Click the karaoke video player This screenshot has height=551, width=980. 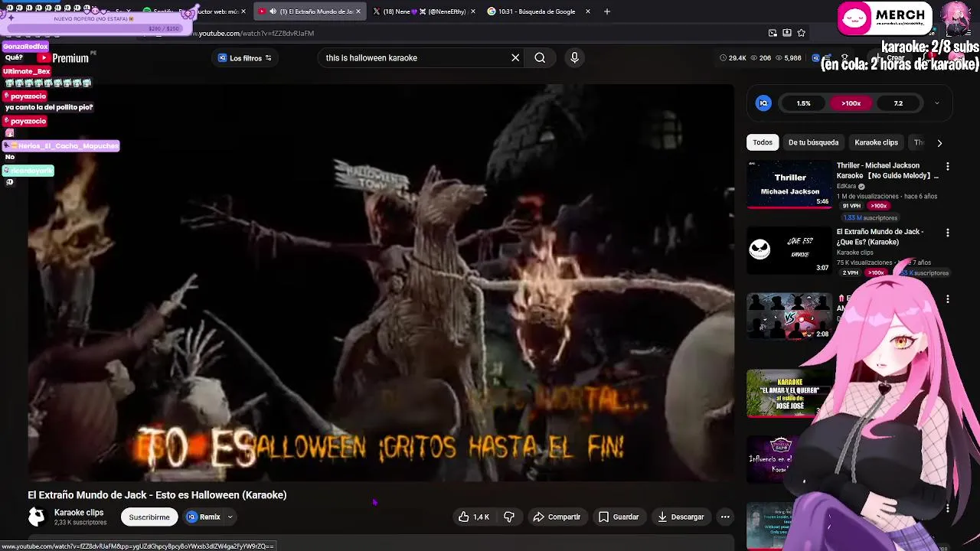tap(381, 283)
